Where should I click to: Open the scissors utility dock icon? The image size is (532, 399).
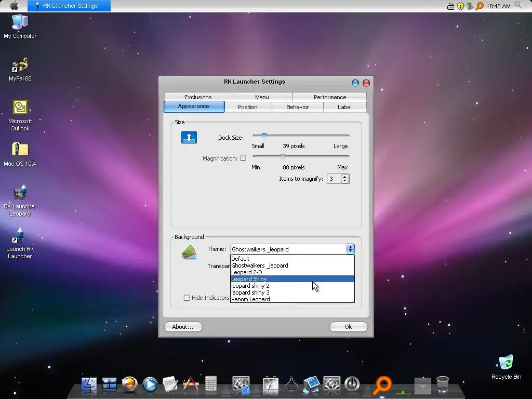click(x=271, y=385)
